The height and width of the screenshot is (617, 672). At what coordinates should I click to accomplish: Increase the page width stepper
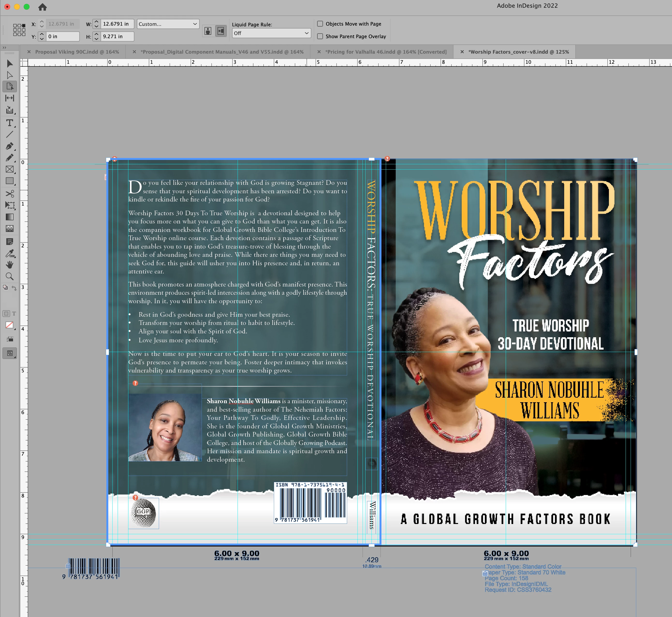(x=96, y=22)
